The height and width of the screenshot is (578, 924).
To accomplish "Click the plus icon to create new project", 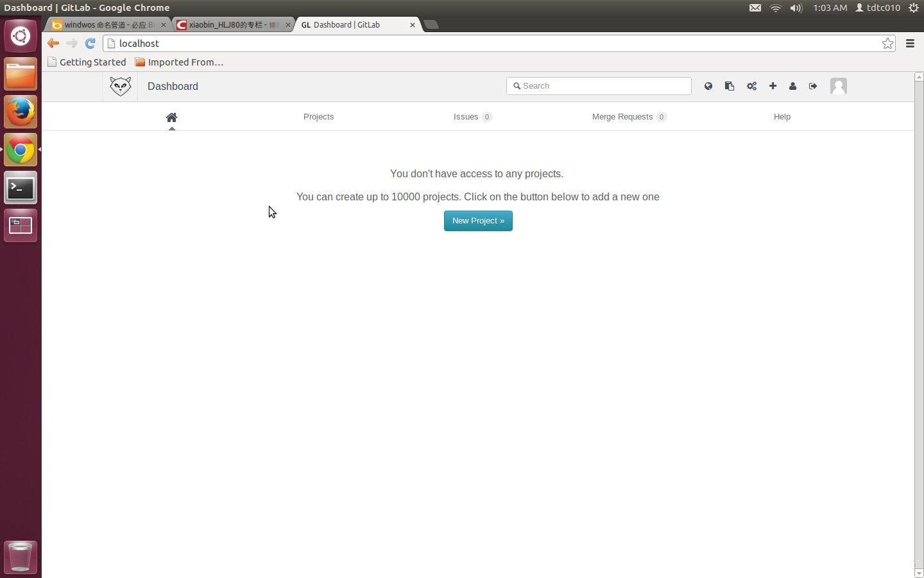I will point(772,86).
